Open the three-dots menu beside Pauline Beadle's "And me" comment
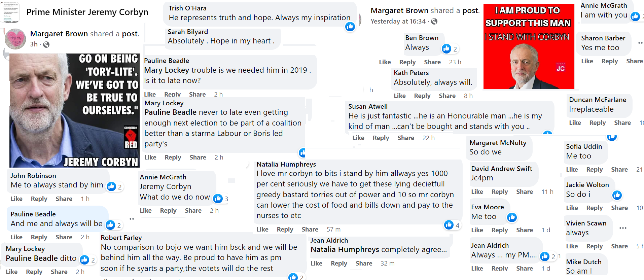The height and width of the screenshot is (280, 644). point(132,219)
